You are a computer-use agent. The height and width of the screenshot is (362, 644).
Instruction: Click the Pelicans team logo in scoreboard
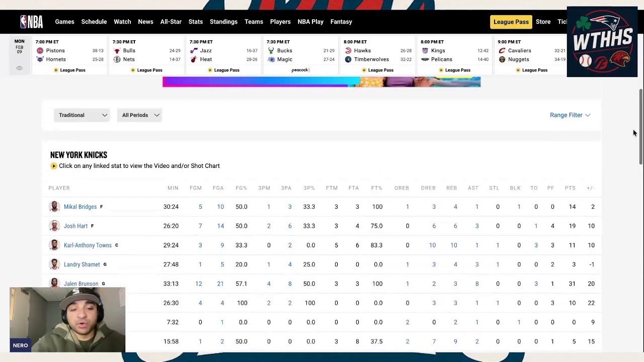pos(425,59)
